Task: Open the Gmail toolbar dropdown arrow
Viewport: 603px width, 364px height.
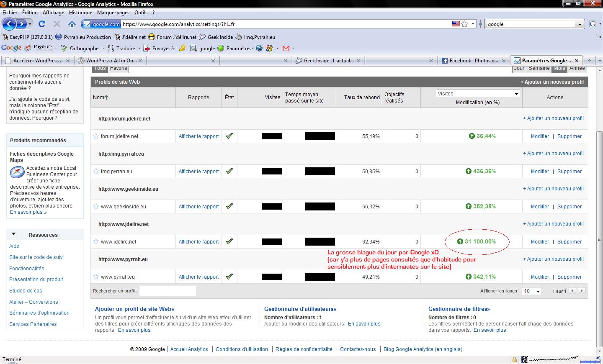Action: (294, 48)
